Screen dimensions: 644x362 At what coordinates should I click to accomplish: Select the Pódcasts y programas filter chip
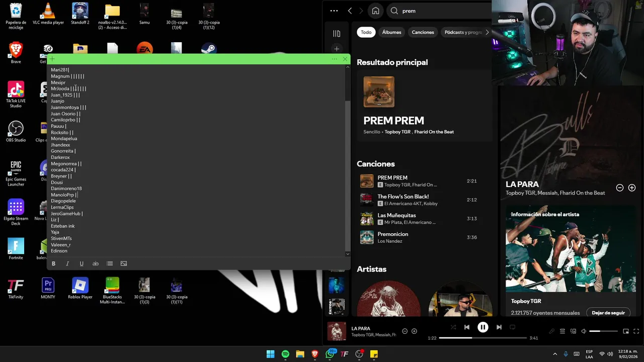pos(463,32)
